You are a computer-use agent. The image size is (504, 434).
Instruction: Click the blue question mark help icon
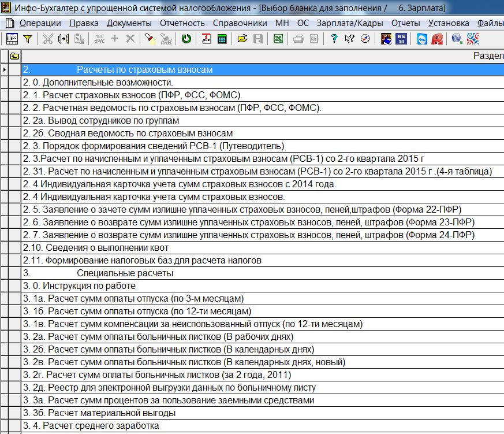pos(334,39)
